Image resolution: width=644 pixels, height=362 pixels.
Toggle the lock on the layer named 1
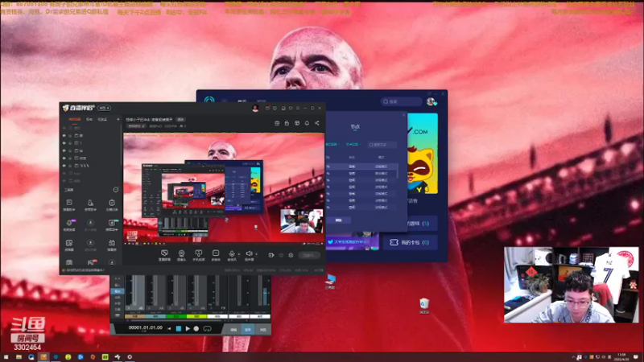coord(70,143)
